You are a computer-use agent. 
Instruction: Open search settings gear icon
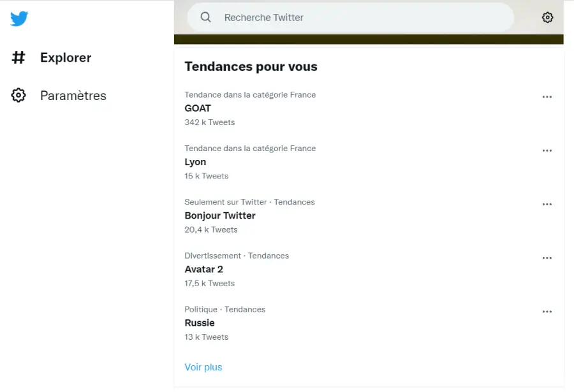547,17
